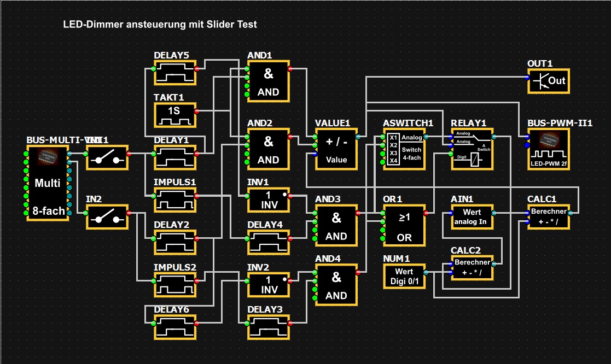Select the CALC1 Berechner block
Screen dimensions: 611x364
tap(548, 217)
